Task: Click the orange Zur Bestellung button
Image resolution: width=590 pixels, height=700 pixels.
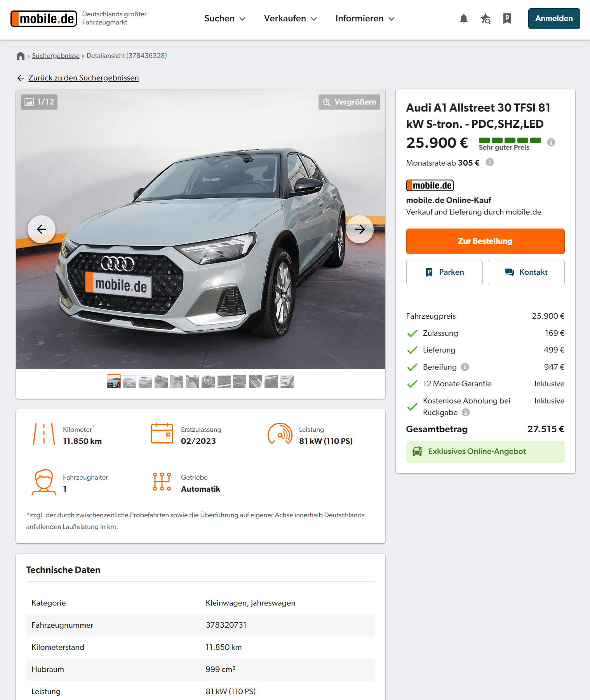Action: [x=485, y=241]
